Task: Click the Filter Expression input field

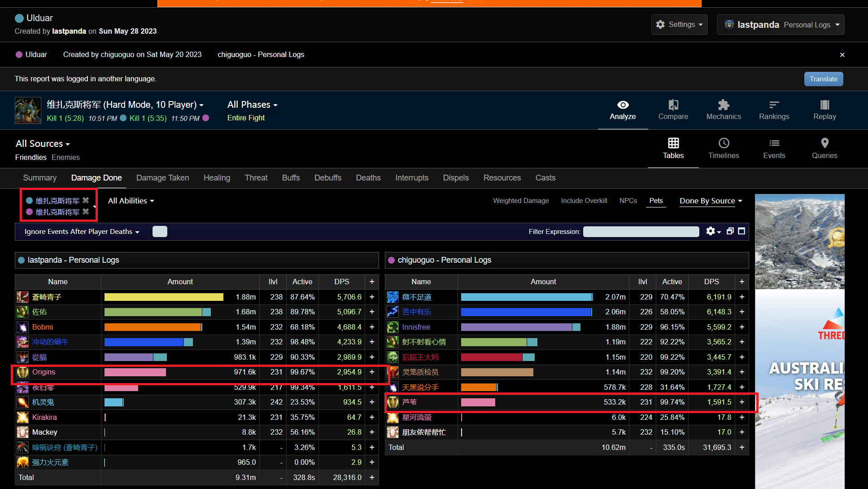Action: [641, 232]
